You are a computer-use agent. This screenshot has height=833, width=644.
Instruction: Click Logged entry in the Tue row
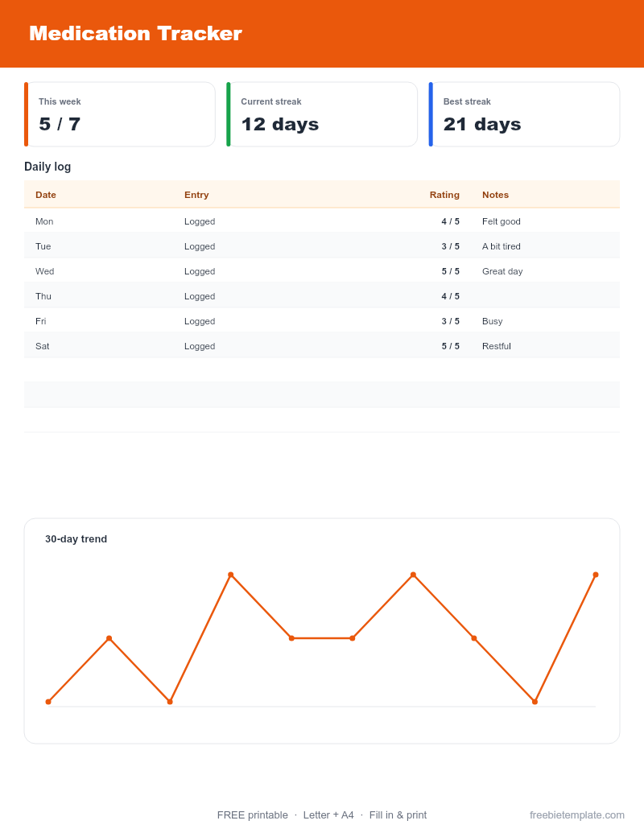click(200, 247)
